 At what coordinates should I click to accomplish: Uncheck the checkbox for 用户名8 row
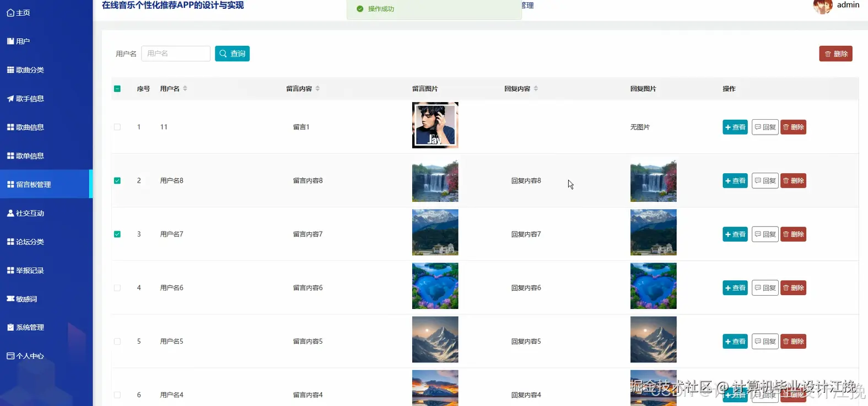click(x=117, y=180)
